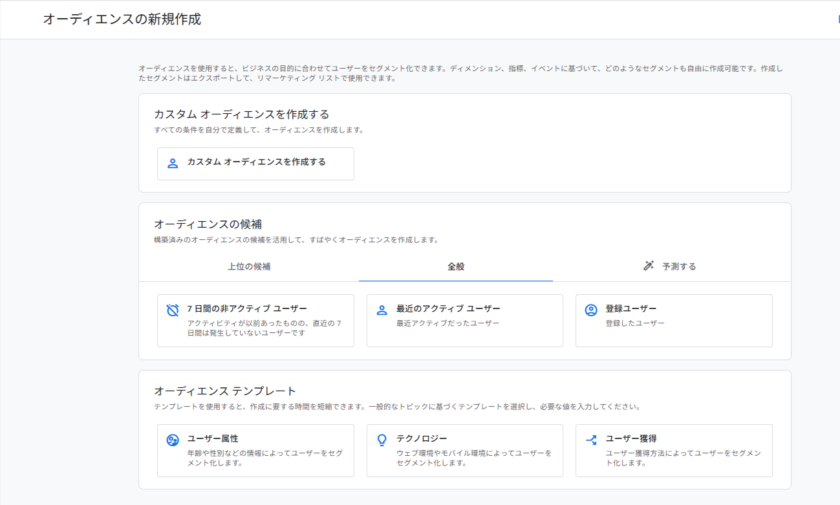Open the ユーザー属性 template title
Screen dimensions: 840x505
213,438
